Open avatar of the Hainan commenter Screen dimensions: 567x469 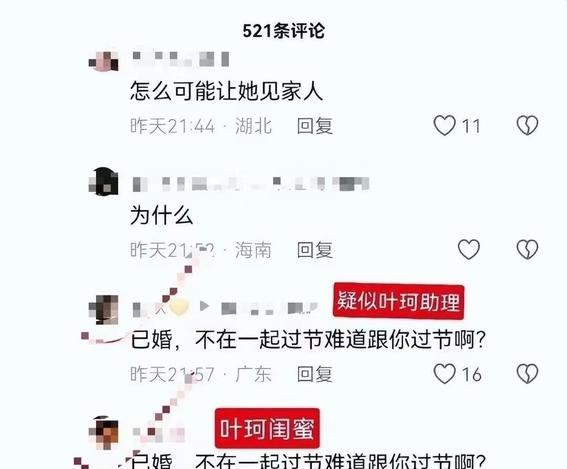[104, 182]
